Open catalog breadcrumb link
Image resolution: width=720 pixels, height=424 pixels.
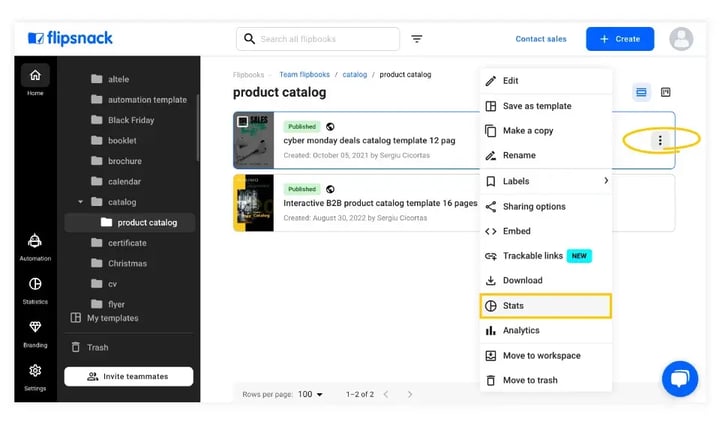coord(354,74)
